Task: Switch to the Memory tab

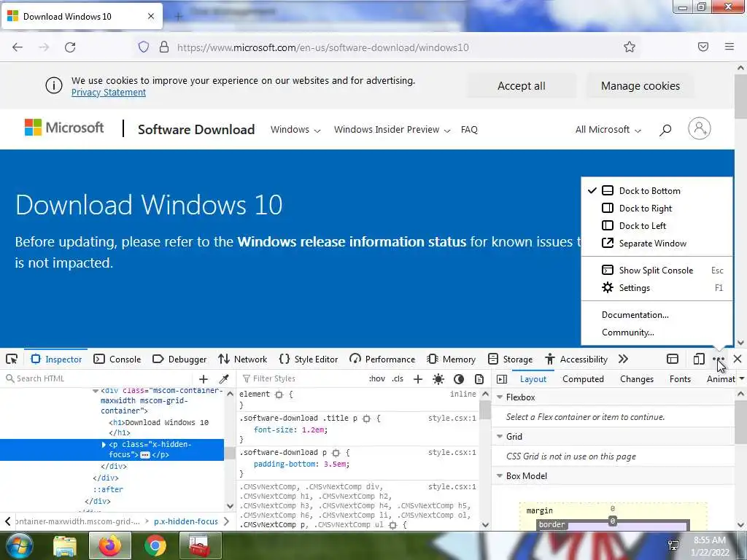Action: pyautogui.click(x=451, y=359)
